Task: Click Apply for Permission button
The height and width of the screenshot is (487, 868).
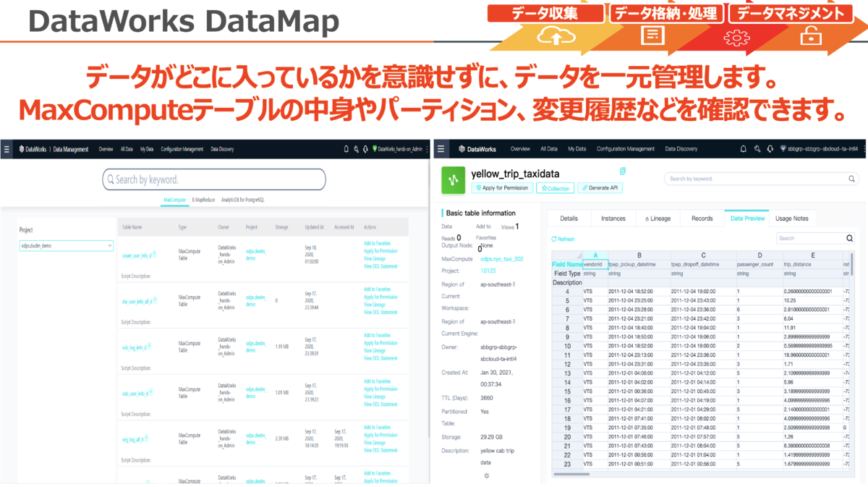Action: [x=502, y=188]
